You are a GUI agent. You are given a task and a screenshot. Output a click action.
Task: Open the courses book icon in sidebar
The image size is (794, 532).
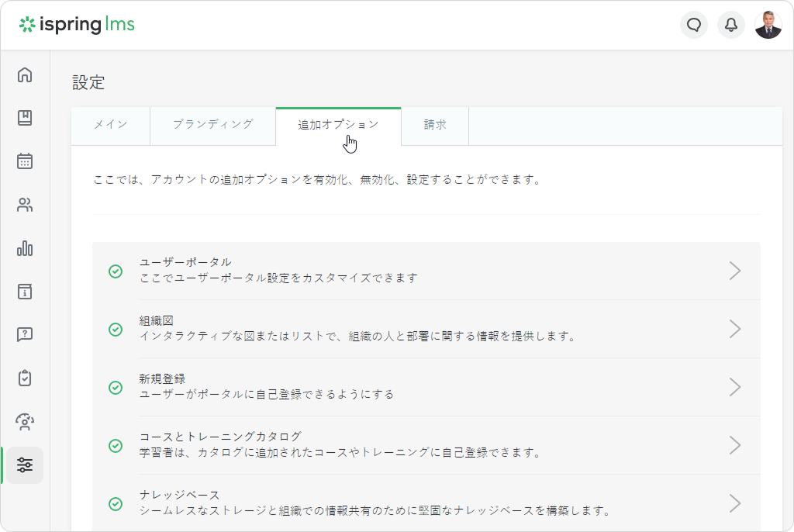(25, 118)
